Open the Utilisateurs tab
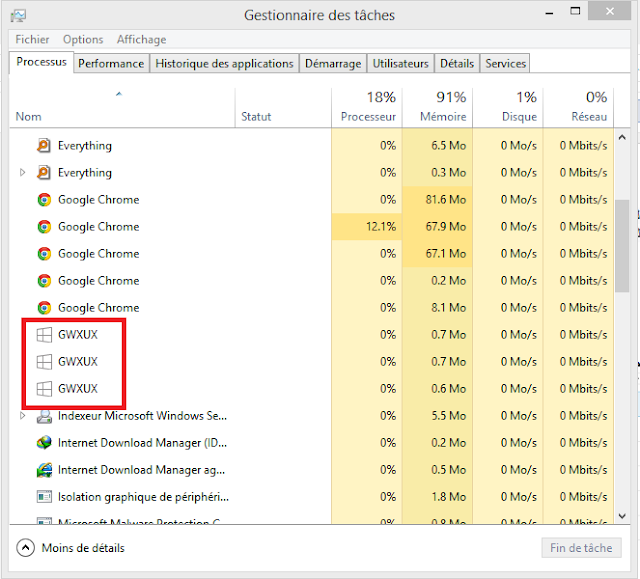 coord(400,64)
